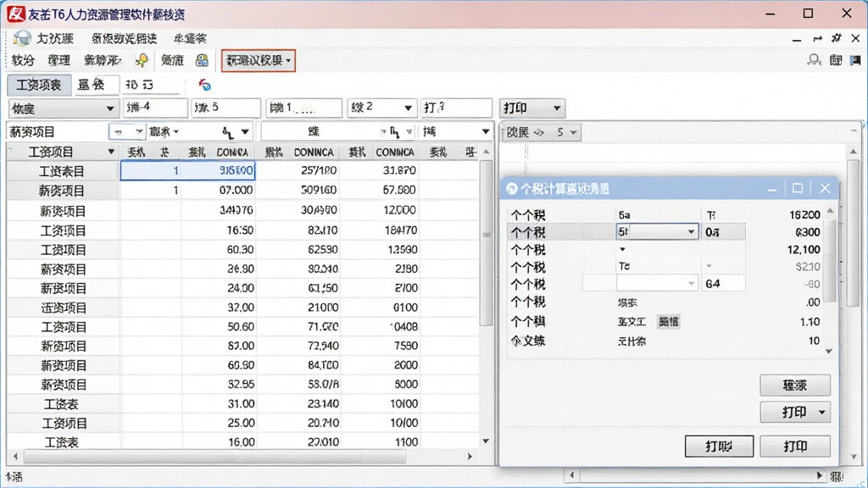The width and height of the screenshot is (868, 488).
Task: Open the red-outlined toolbar dropdown
Action: tap(259, 60)
